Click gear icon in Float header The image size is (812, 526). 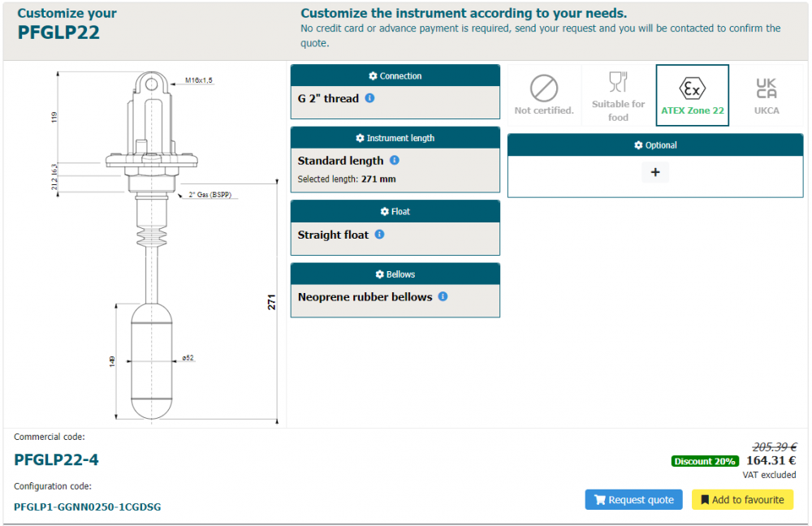click(384, 212)
